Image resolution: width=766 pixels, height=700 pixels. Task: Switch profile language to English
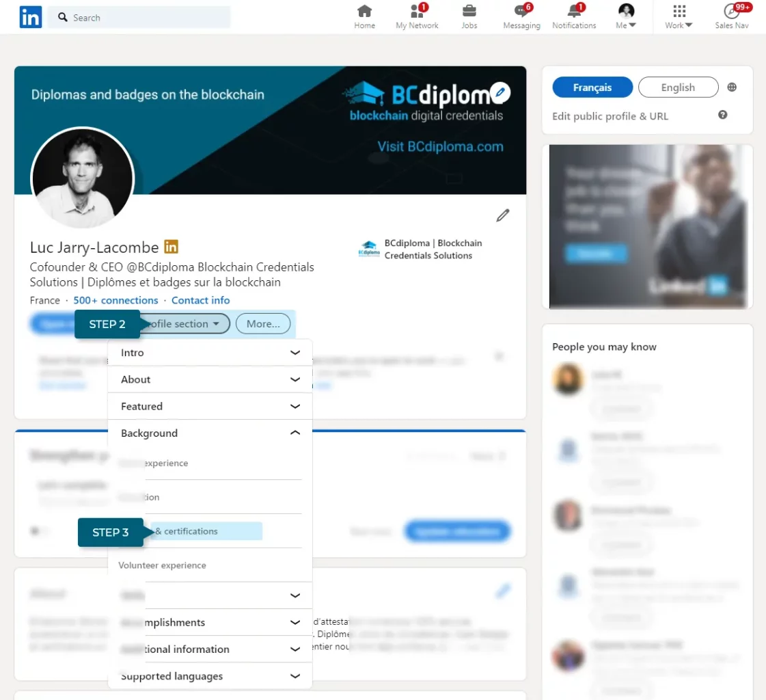coord(678,87)
